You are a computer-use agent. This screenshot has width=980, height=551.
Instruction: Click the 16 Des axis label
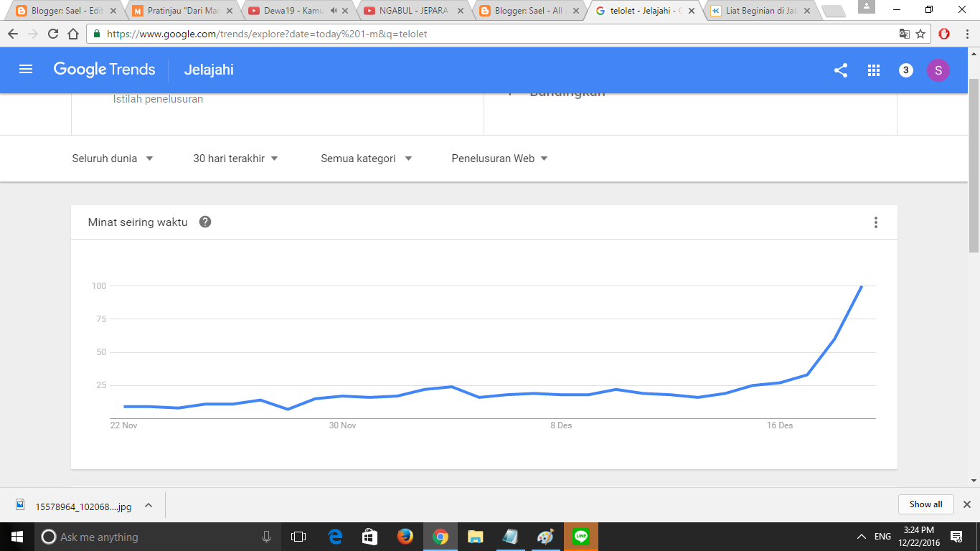[x=780, y=425]
